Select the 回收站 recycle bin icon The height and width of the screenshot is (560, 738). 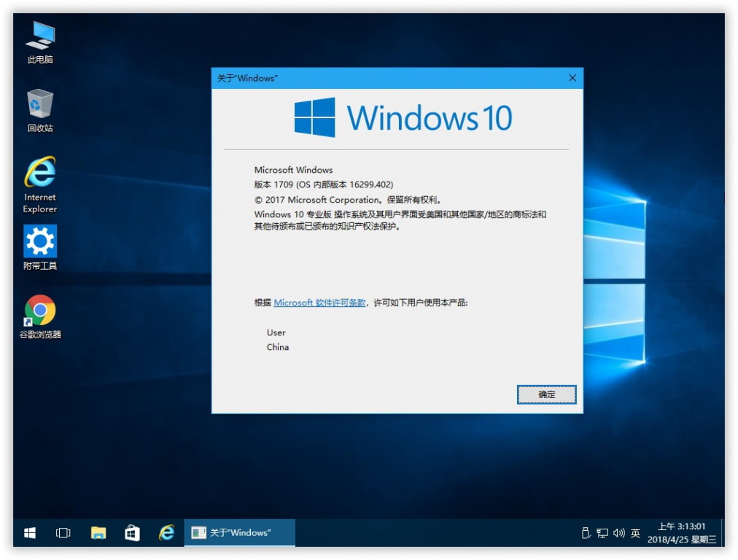[x=40, y=111]
